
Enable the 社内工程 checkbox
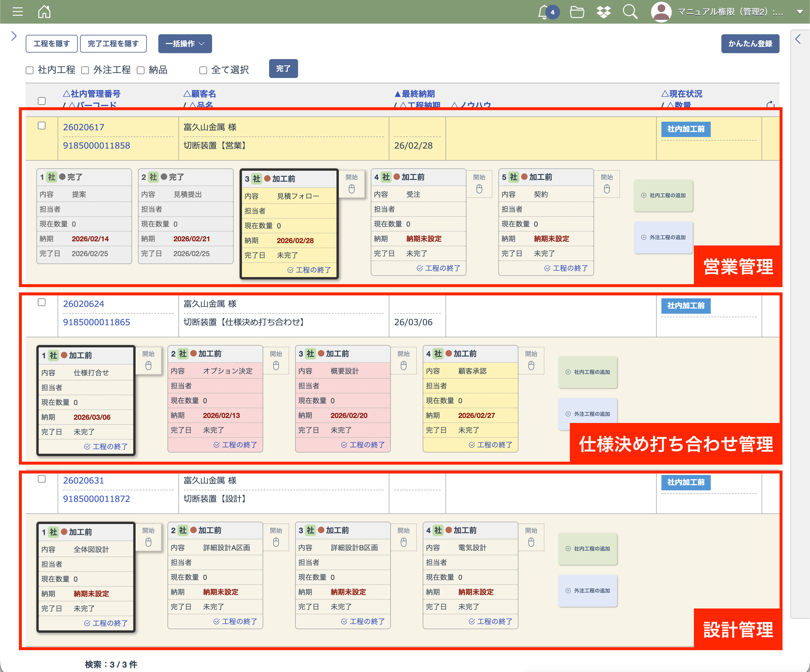pos(30,70)
